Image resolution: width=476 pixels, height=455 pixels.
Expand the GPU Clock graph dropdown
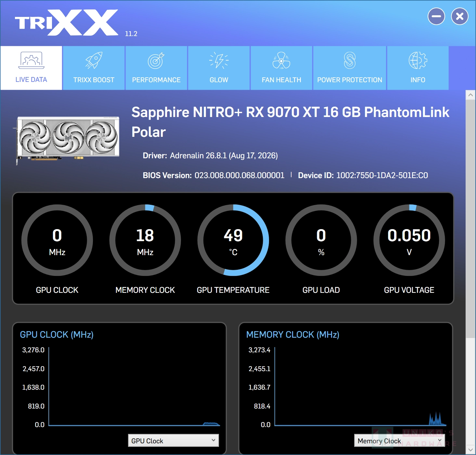coord(173,441)
